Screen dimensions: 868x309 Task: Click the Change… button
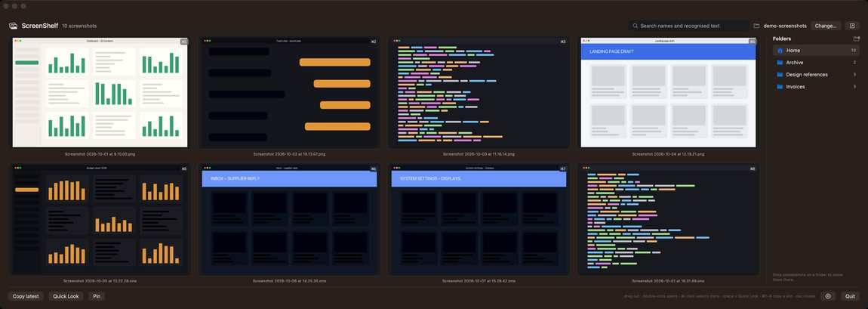click(x=826, y=26)
